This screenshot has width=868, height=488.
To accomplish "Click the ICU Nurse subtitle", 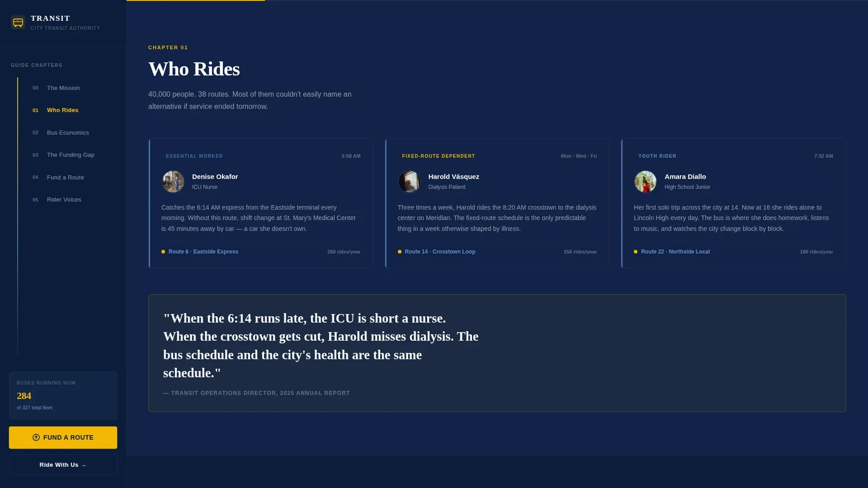I will 205,187.
